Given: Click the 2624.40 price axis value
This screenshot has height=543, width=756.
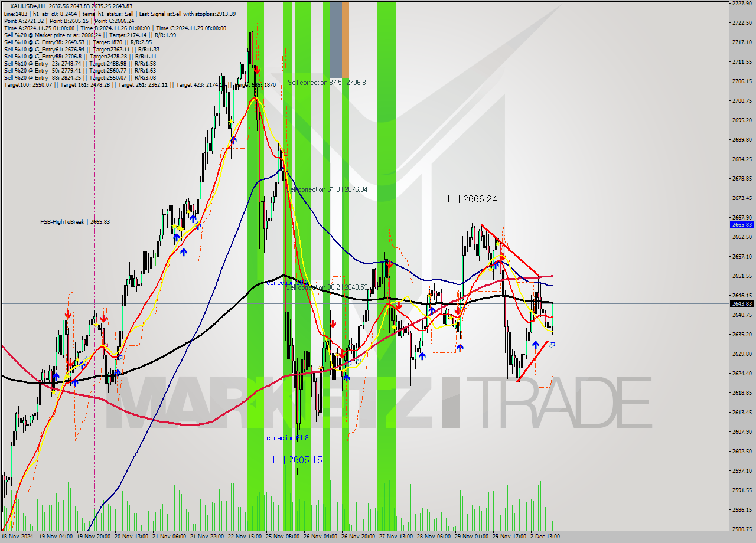Looking at the screenshot, I should tap(742, 373).
